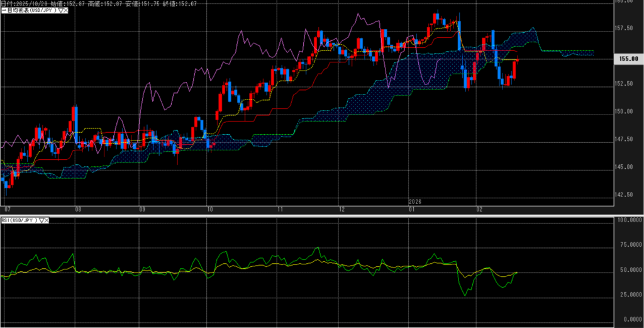The image size is (644, 328).
Task: Select the 10 month marker on time axis
Action: [x=211, y=208]
